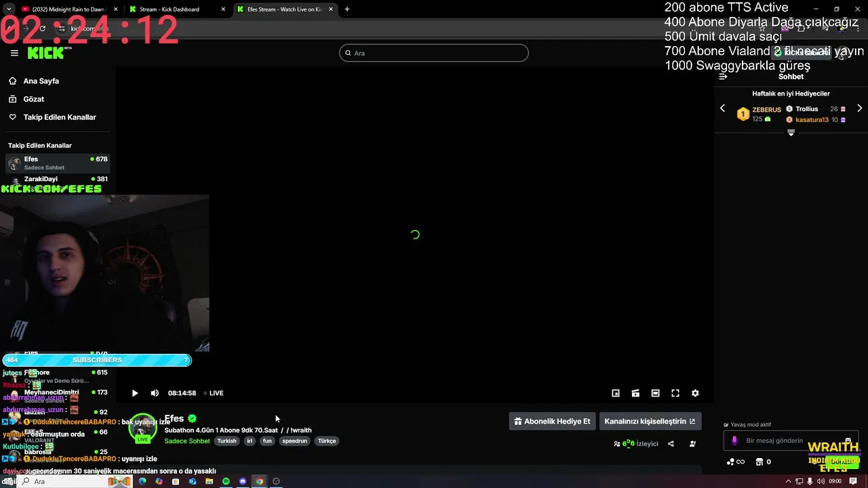The width and height of the screenshot is (868, 488).
Task: Switch to the Stream - Kick Dashboard tab
Action: (x=177, y=9)
